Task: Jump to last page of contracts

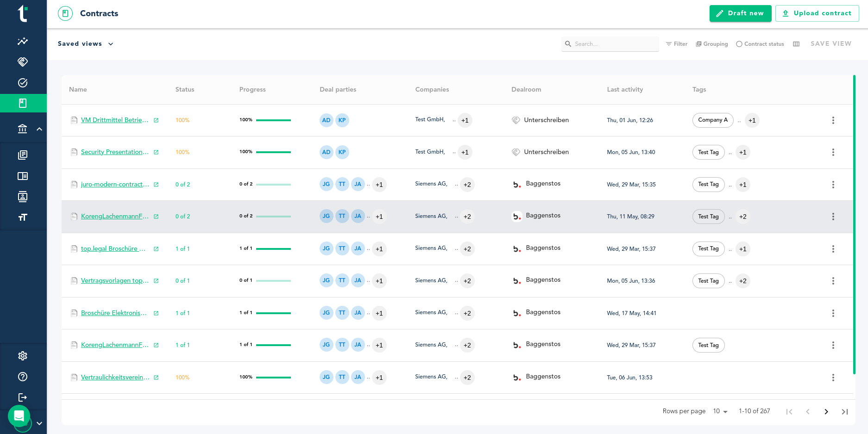Action: click(845, 411)
